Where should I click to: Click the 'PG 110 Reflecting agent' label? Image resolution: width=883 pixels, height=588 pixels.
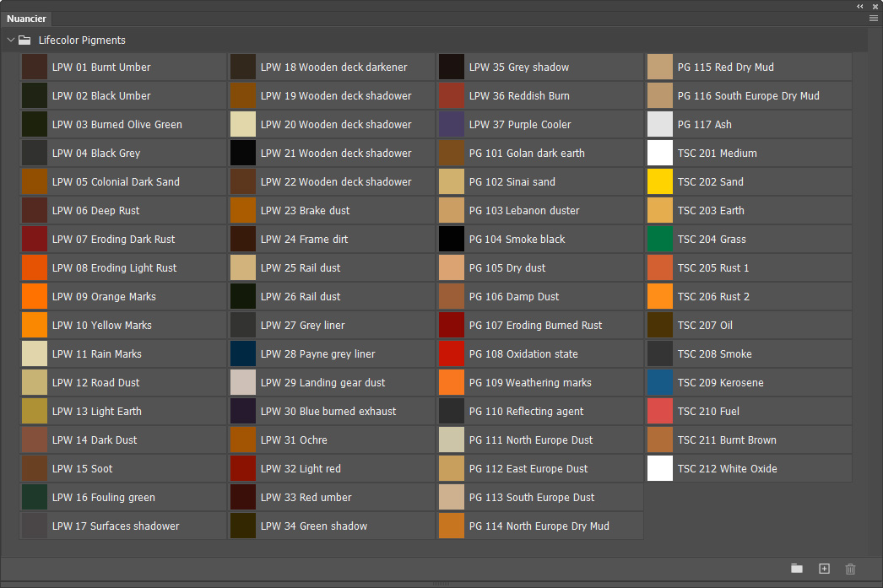[x=526, y=412]
